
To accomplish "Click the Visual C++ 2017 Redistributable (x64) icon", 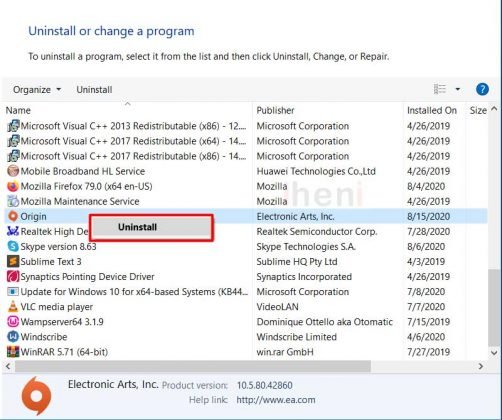I will click(13, 141).
